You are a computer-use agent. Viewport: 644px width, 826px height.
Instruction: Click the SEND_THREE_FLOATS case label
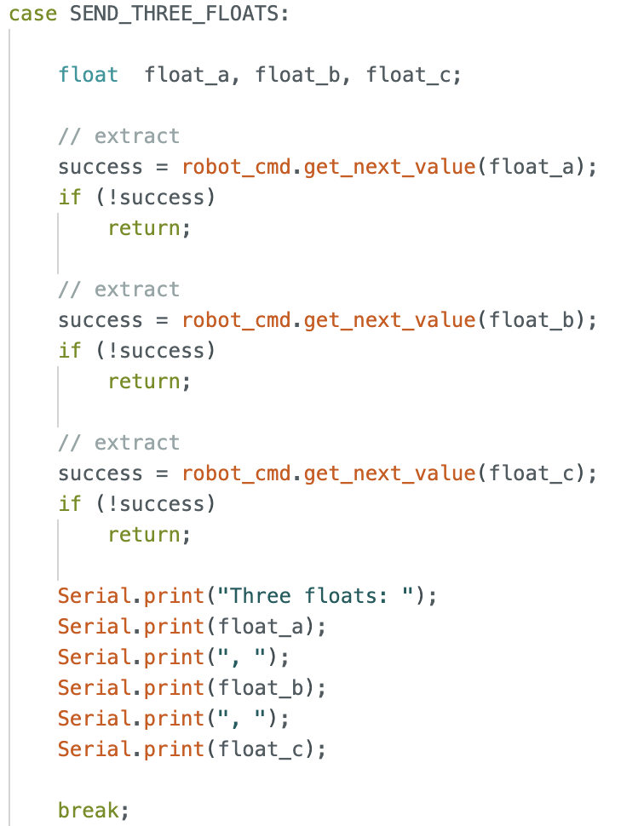point(167,14)
